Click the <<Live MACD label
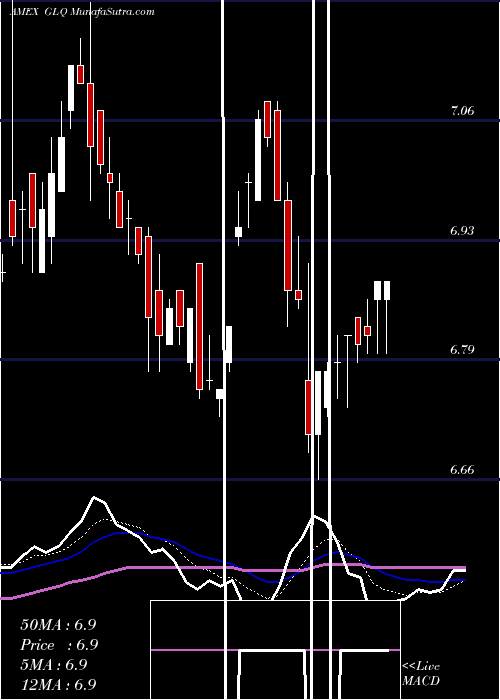 point(421,674)
